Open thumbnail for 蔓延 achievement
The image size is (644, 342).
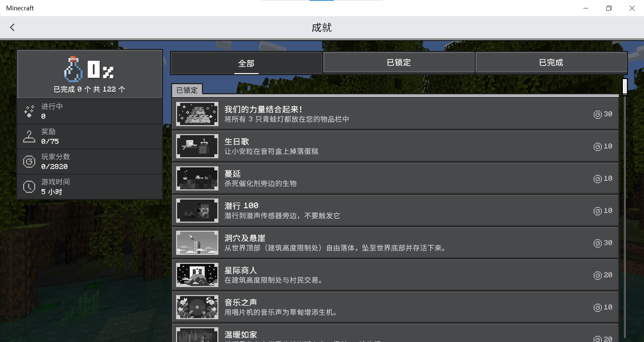point(197,178)
